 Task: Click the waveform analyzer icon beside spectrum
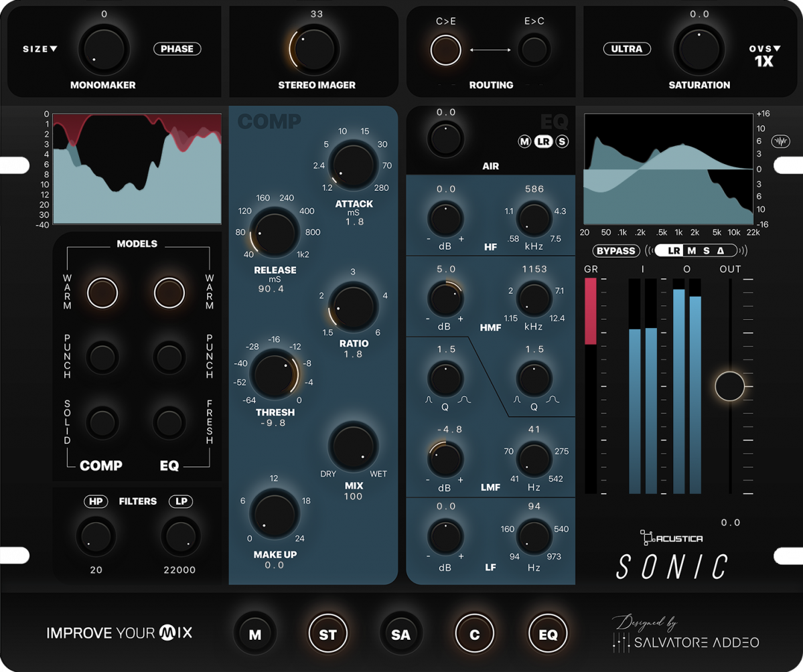click(x=780, y=141)
